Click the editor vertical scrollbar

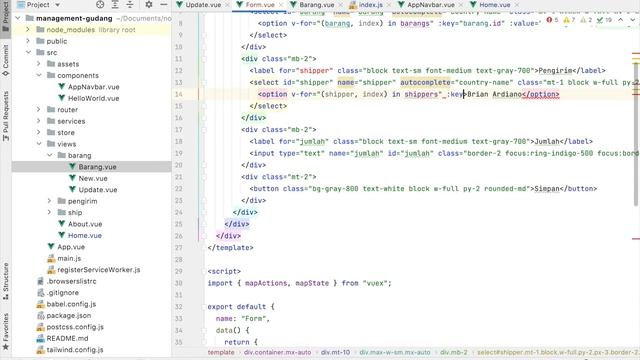pos(636,135)
